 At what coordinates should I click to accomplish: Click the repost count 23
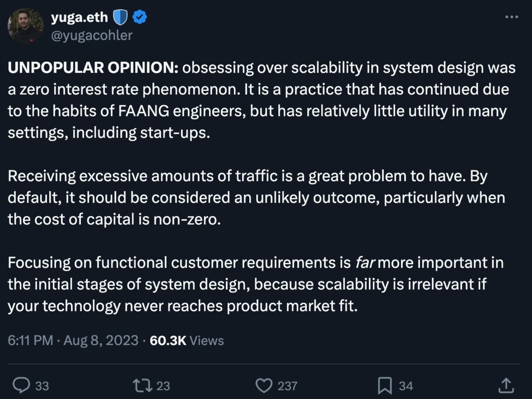pyautogui.click(x=163, y=386)
